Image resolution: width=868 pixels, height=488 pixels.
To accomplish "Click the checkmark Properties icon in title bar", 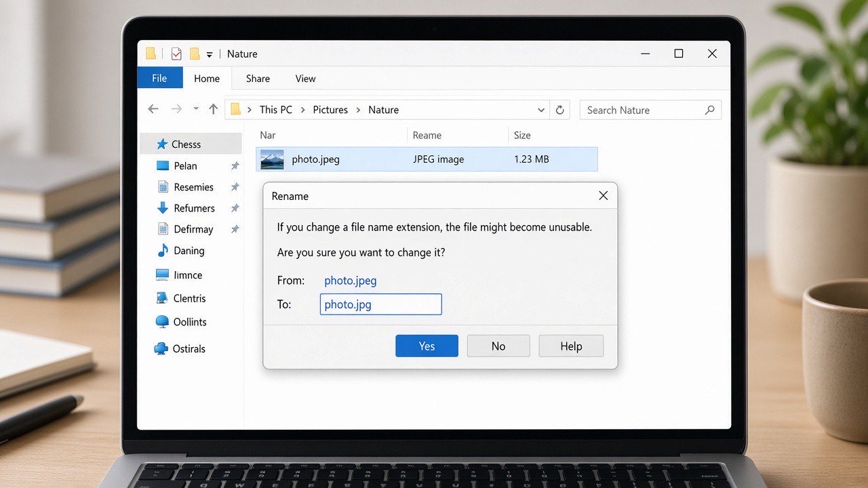I will pos(176,54).
